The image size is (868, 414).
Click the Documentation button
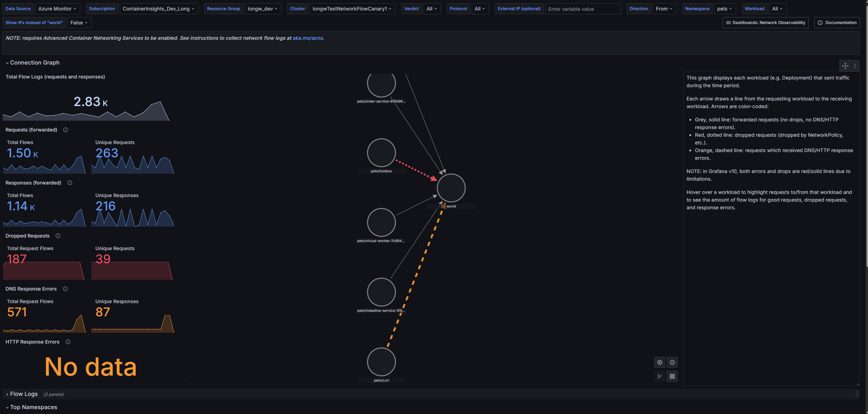tap(837, 23)
